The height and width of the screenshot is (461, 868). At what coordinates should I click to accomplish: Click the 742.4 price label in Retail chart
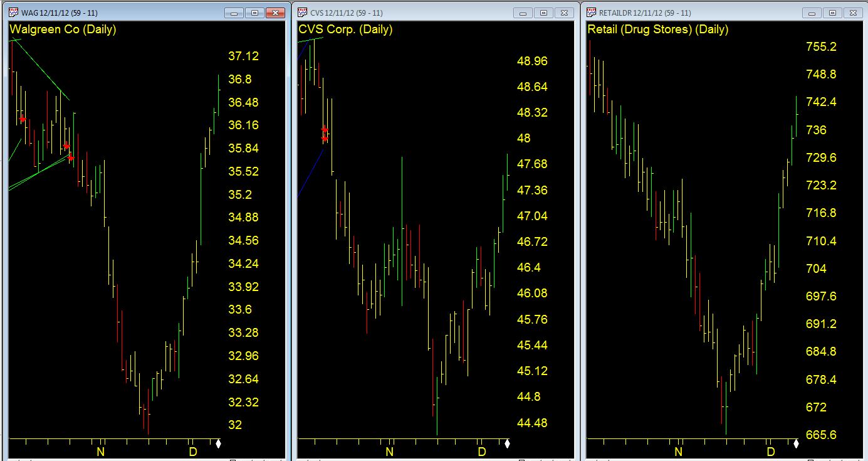pyautogui.click(x=821, y=102)
